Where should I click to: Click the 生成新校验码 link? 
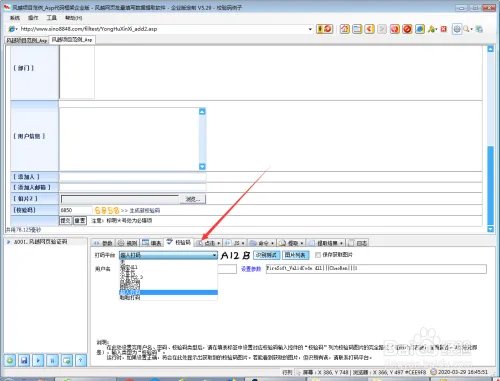[145, 211]
